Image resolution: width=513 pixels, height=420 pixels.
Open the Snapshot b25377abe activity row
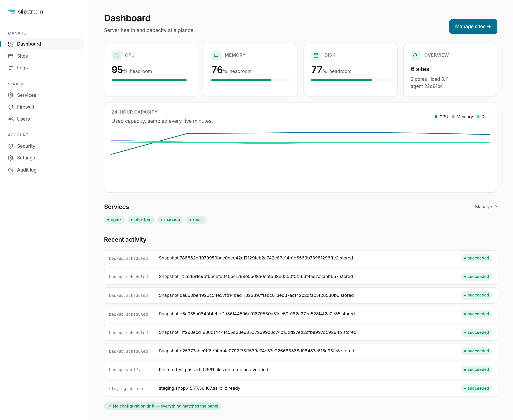tap(301, 351)
